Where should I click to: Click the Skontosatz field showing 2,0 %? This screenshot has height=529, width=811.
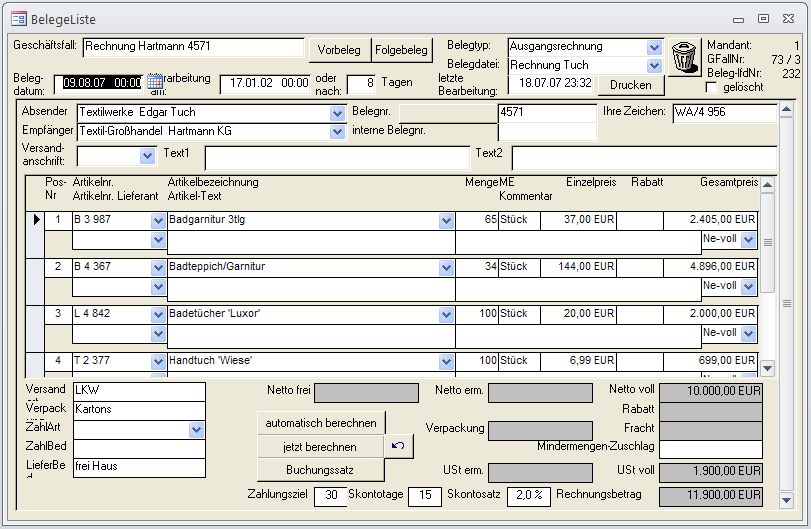click(529, 495)
